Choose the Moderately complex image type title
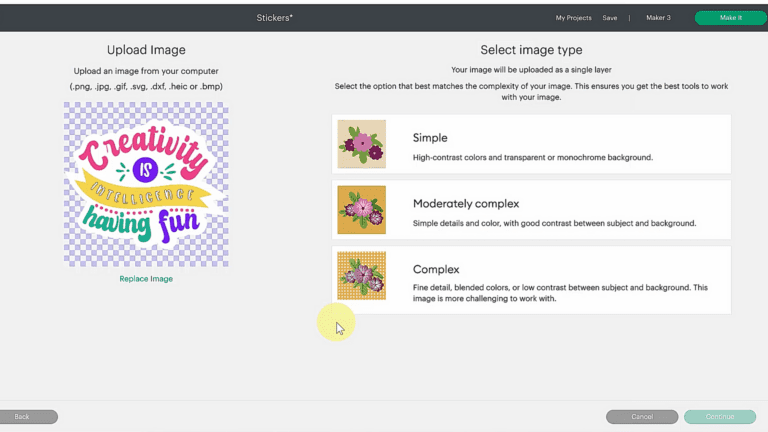The image size is (768, 432). [466, 204]
